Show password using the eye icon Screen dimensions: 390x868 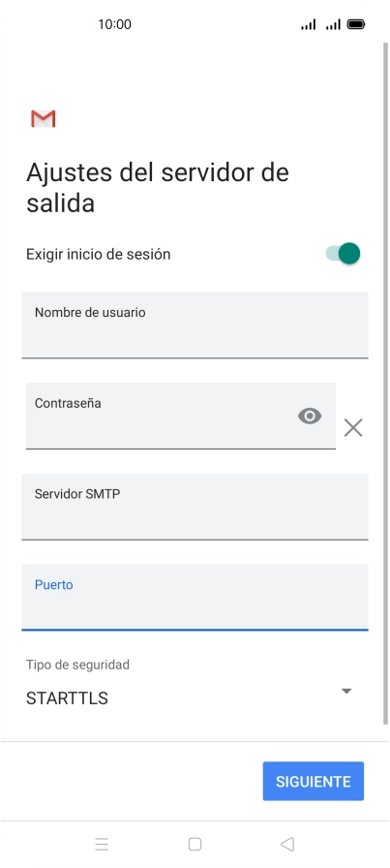310,416
